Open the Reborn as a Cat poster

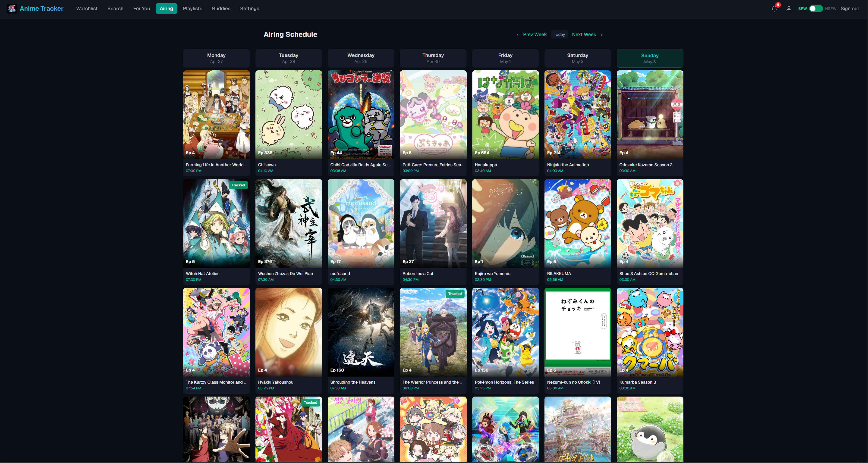click(x=433, y=224)
